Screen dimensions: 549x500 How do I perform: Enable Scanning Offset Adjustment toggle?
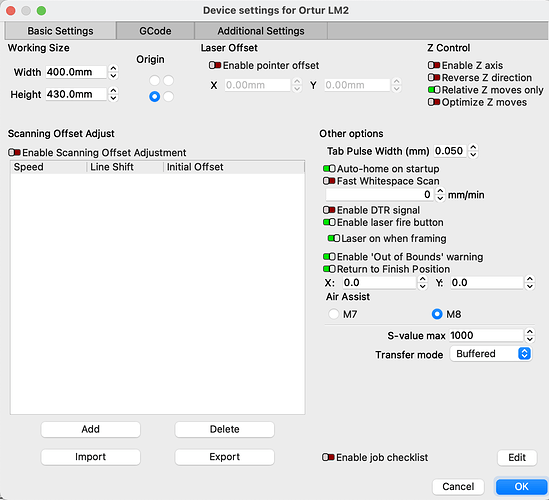click(x=14, y=152)
